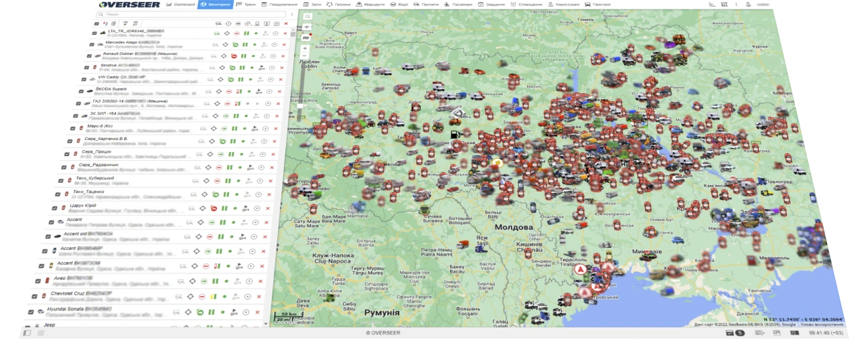Click pause icon in Chevrolet Cruz row
Viewport: 868px width, 339px height.
tap(213, 297)
